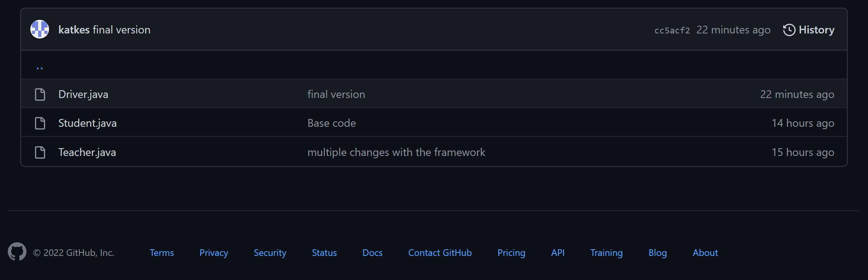Open the Driver.java file

coord(83,94)
